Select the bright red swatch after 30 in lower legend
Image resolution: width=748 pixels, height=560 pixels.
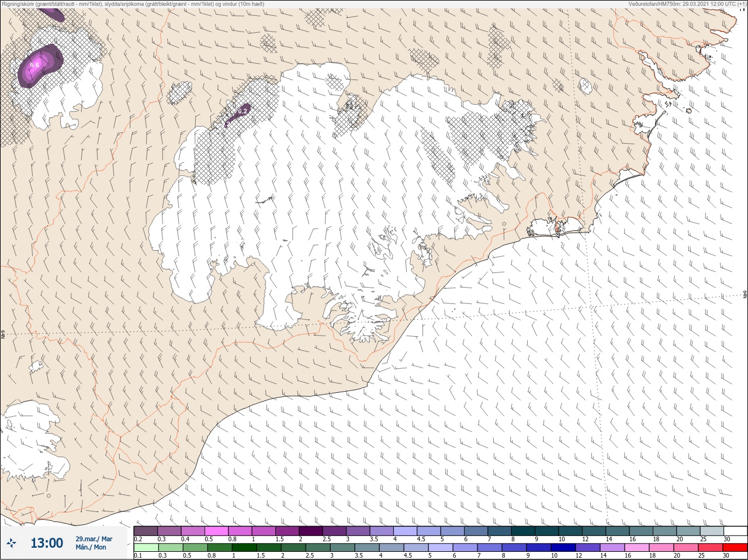tap(735, 548)
